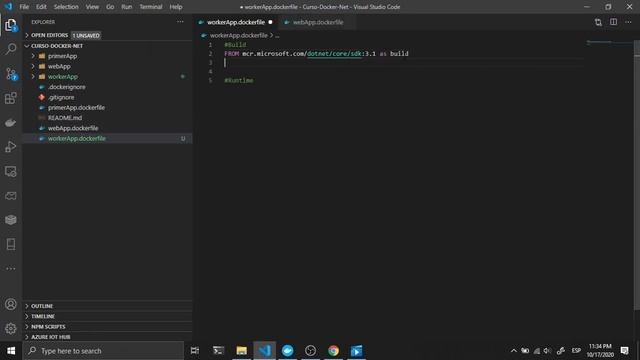This screenshot has height=360, width=640.
Task: Click Visual Studio Code taskbar icon
Action: [264, 351]
